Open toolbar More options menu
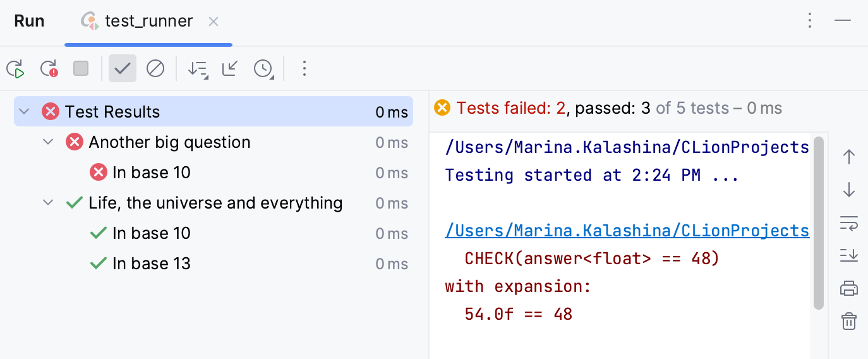Screen dimensions: 868x359 [x=304, y=68]
